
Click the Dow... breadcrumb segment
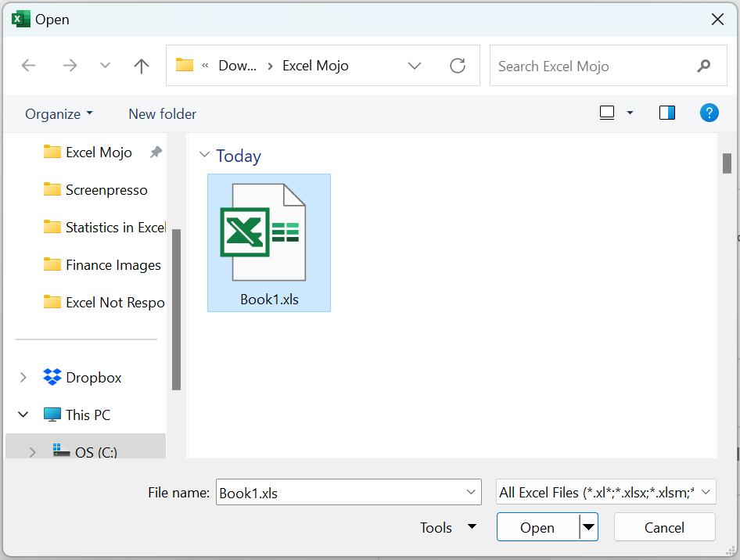(237, 66)
